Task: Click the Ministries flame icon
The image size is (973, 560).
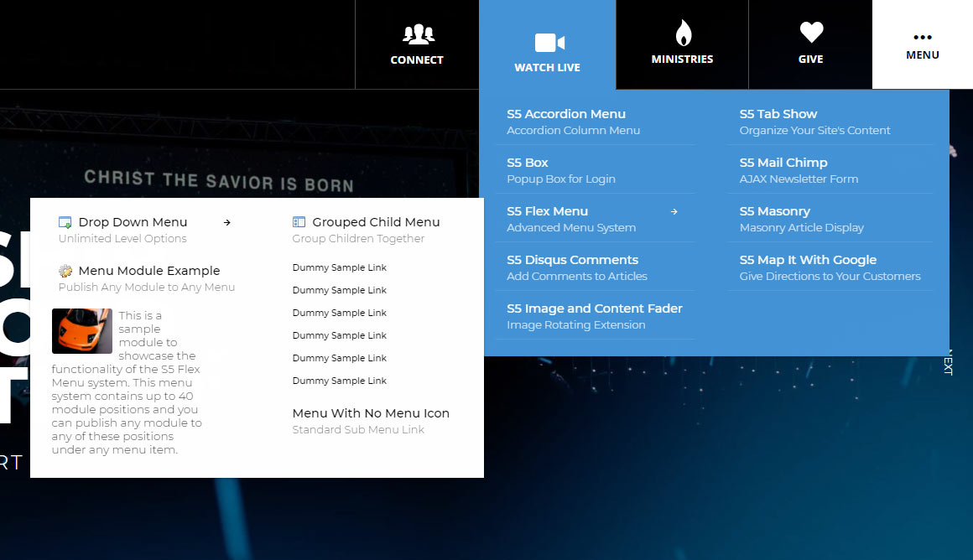Action: (683, 34)
